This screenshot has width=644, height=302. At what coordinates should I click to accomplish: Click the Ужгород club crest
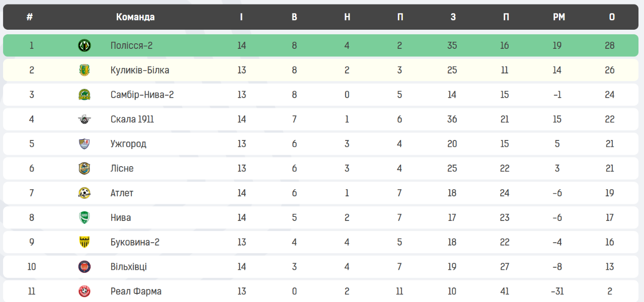[x=85, y=144]
